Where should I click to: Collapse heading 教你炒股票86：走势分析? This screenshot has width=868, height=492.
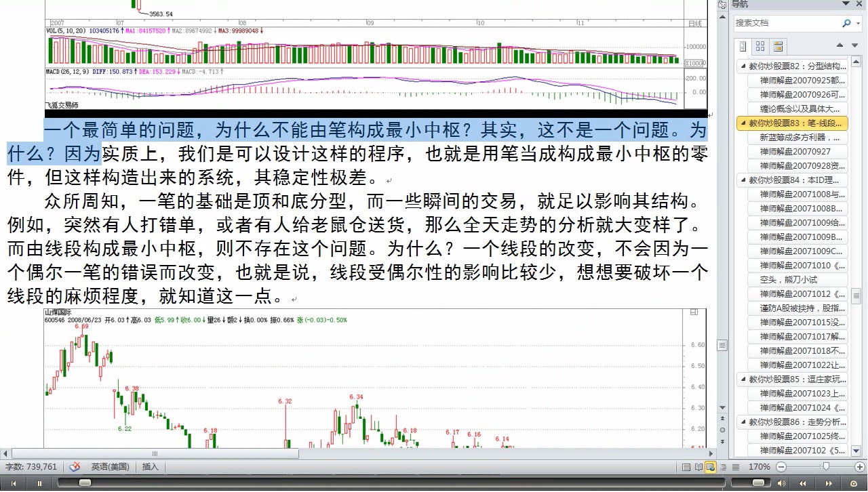(743, 422)
